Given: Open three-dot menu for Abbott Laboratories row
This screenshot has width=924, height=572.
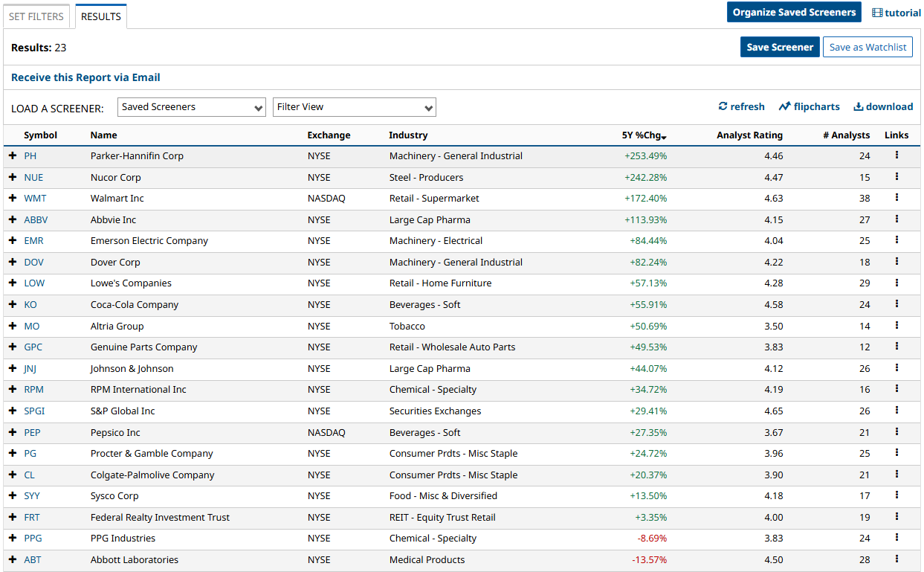Looking at the screenshot, I should pos(896,559).
